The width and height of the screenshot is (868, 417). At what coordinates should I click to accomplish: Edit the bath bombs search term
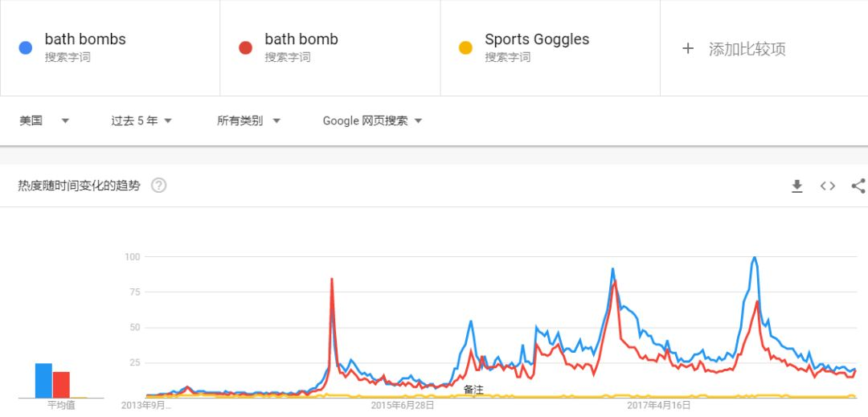point(85,39)
